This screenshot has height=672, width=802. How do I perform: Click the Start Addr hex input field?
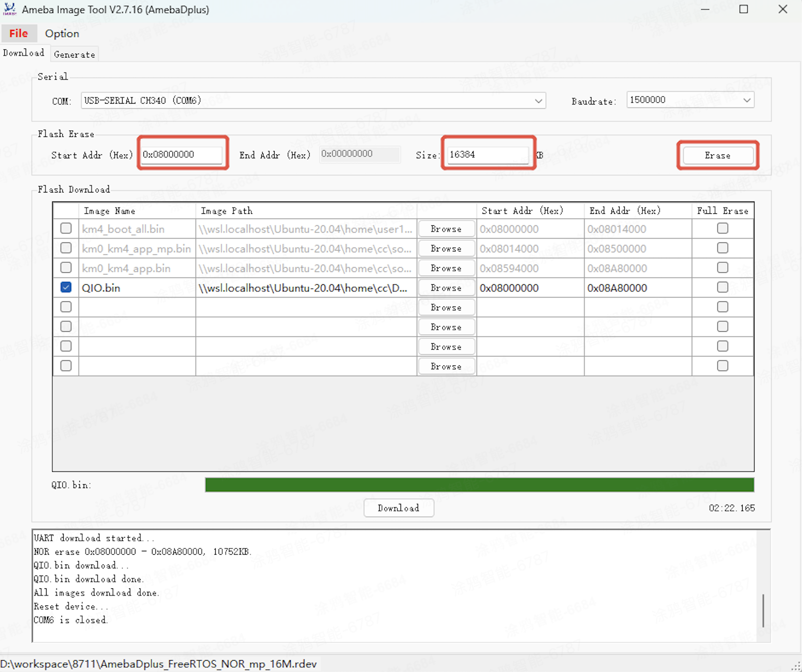(182, 154)
